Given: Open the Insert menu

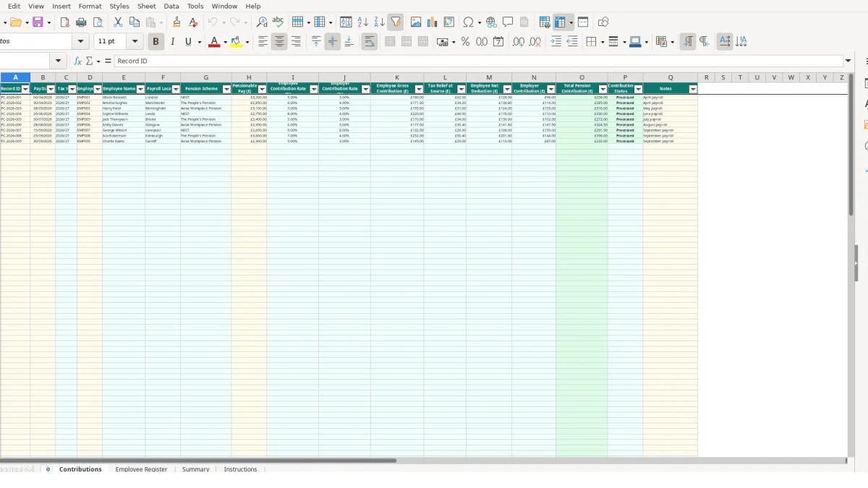Looking at the screenshot, I should click(x=61, y=6).
